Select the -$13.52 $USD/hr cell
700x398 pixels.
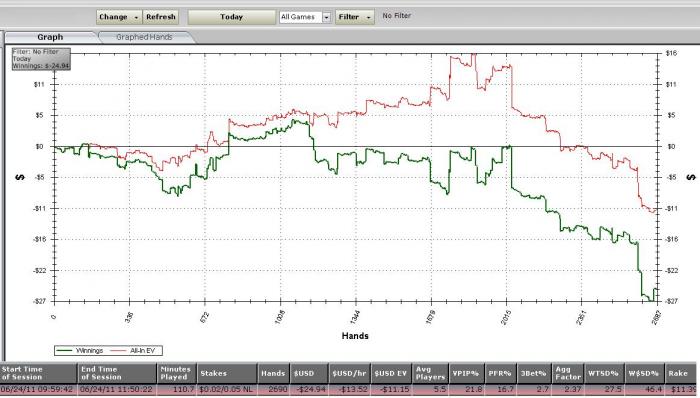pos(350,390)
